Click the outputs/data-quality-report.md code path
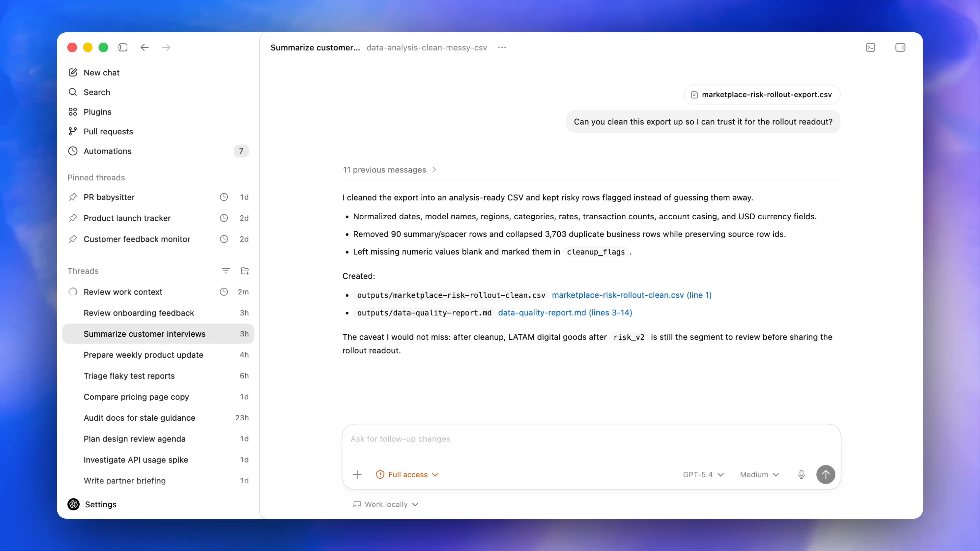980x551 pixels. tap(424, 312)
